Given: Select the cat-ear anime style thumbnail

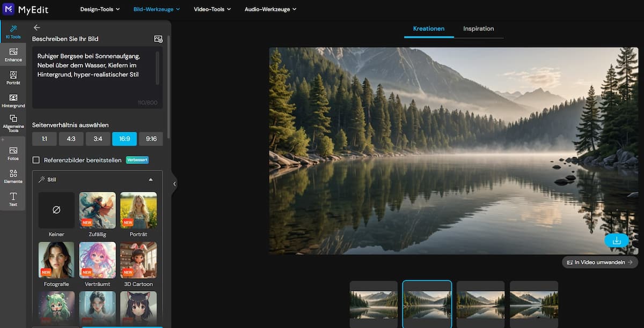Looking at the screenshot, I should [x=138, y=308].
